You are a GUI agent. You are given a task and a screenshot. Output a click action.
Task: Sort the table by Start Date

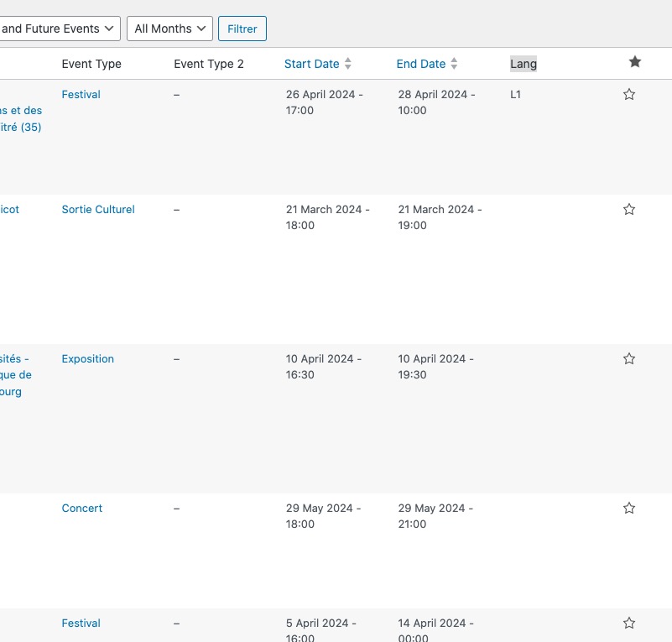click(311, 64)
